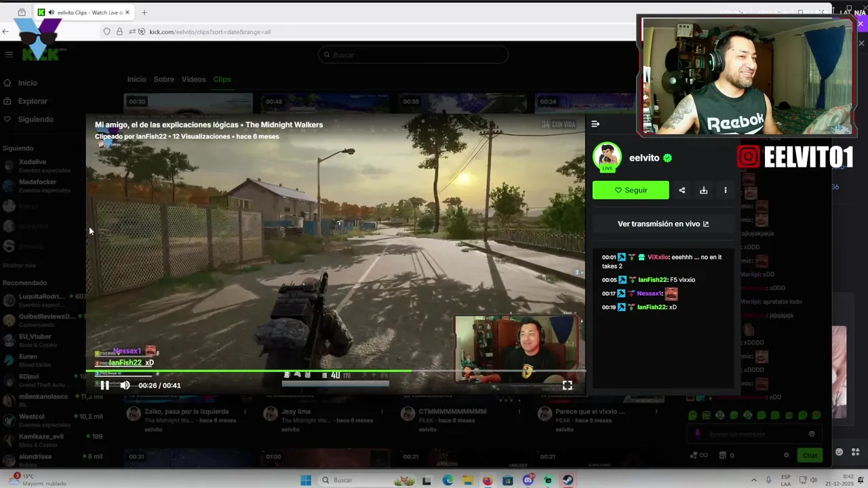Open Ver transmisión en vivo link
The height and width of the screenshot is (488, 868).
tap(663, 224)
